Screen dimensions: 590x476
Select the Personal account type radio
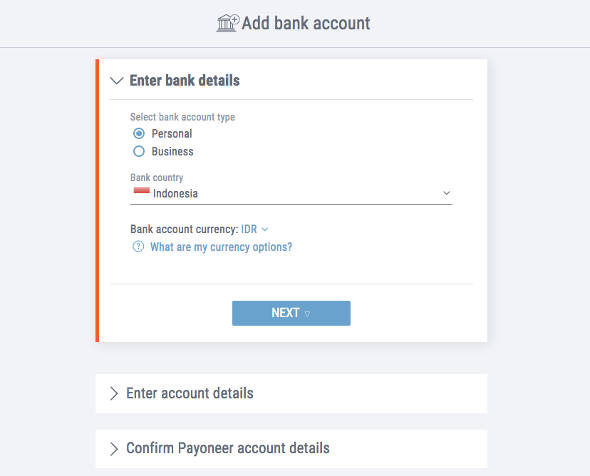coord(139,134)
